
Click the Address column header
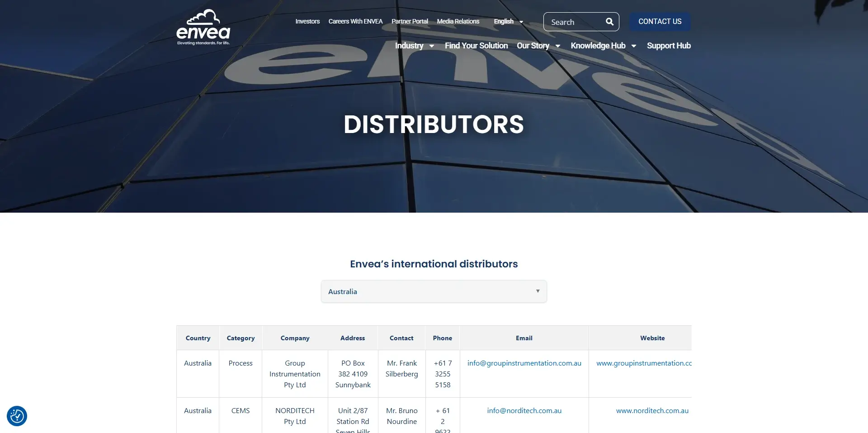tap(353, 338)
